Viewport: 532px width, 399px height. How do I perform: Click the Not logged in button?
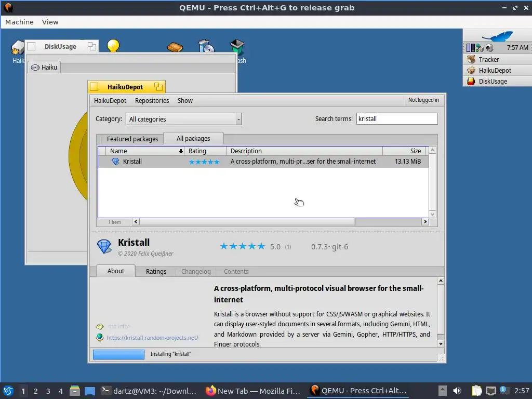[423, 100]
